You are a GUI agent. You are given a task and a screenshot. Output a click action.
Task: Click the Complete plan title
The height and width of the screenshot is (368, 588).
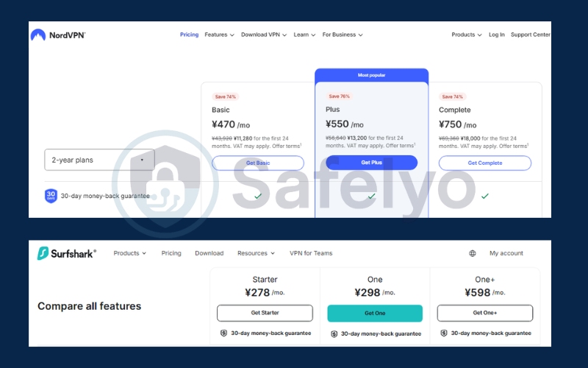coord(454,110)
